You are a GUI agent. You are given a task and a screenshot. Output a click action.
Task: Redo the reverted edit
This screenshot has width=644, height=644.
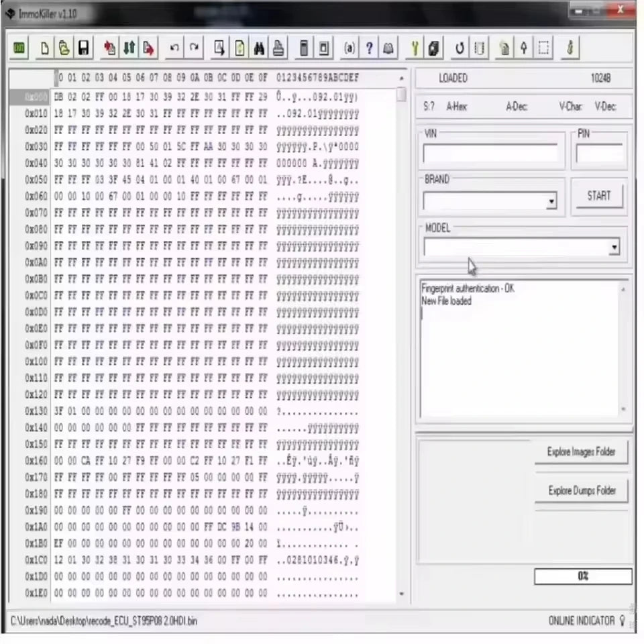point(193,48)
